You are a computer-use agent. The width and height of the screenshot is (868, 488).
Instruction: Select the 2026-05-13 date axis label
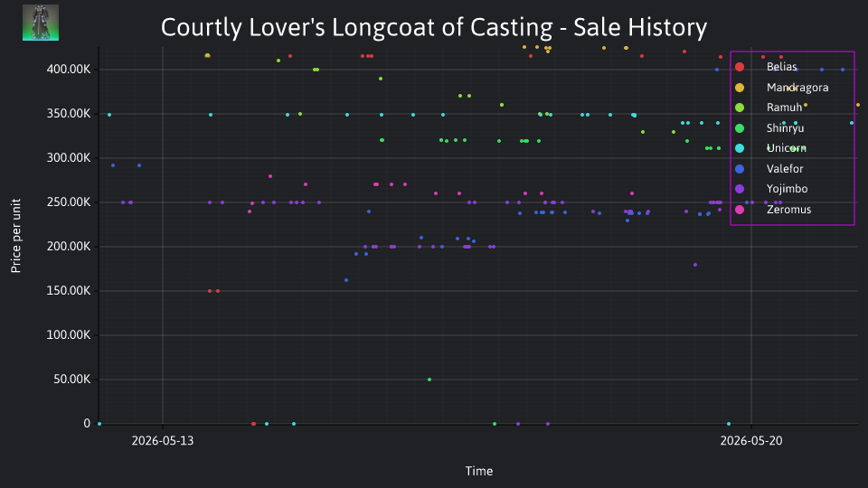point(163,440)
